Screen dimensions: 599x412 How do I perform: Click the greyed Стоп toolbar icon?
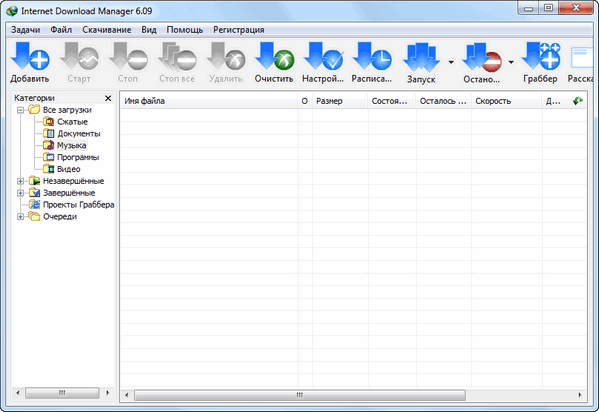tap(128, 57)
